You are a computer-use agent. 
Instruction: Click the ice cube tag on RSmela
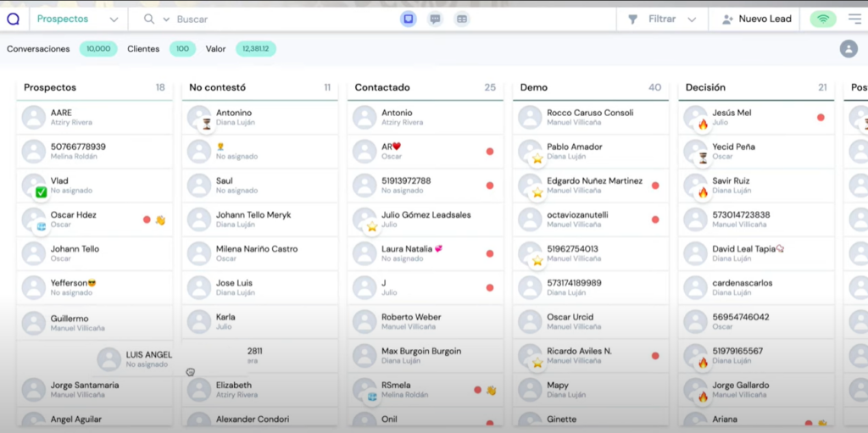pyautogui.click(x=372, y=397)
